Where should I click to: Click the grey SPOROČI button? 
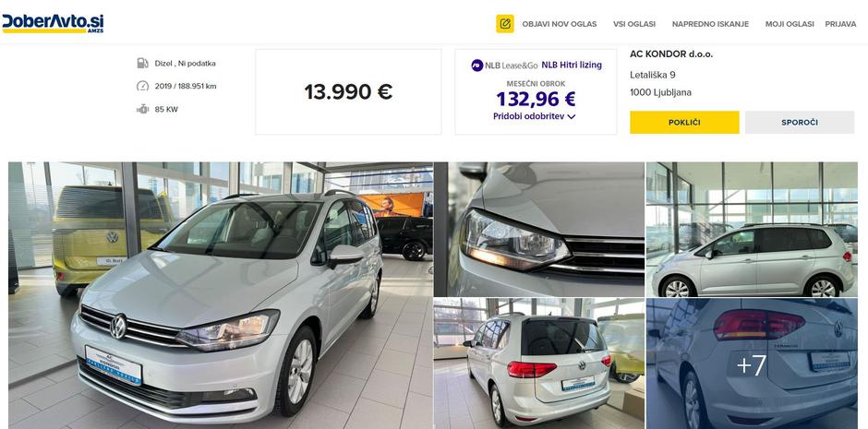click(800, 122)
